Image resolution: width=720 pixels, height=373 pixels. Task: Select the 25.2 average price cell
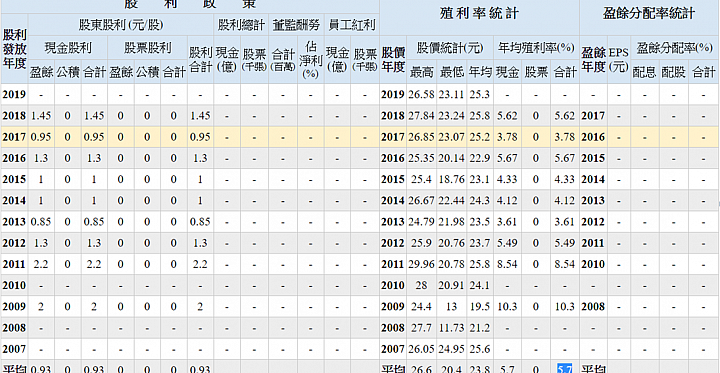click(x=480, y=137)
